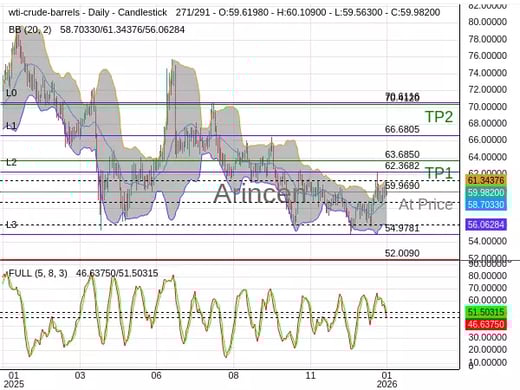Click the 61.34376 upper band price tag
Image resolution: width=520 pixels, height=390 pixels.
(x=486, y=181)
